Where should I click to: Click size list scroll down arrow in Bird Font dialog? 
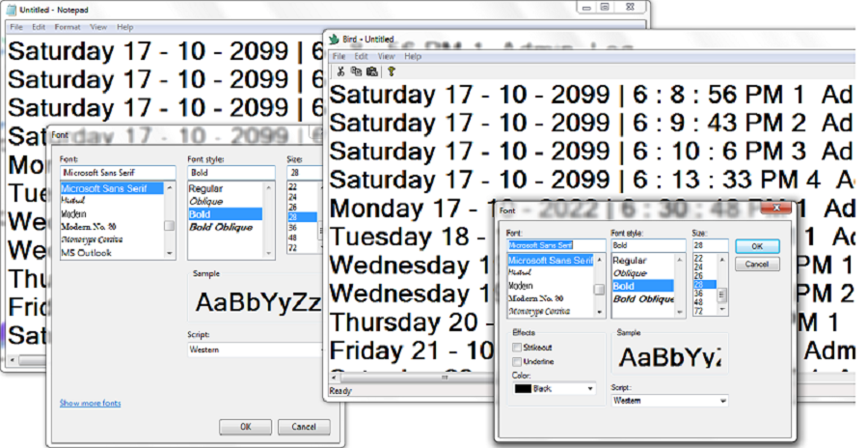[721, 311]
